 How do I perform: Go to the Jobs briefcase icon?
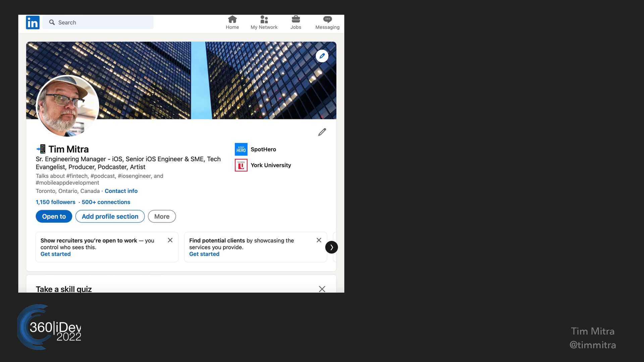click(296, 19)
